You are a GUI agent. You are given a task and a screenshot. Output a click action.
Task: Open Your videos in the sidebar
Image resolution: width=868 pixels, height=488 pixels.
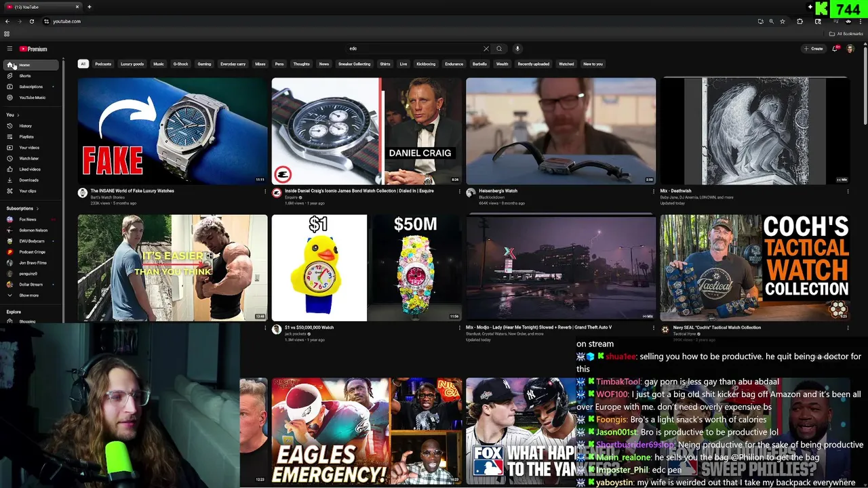(31, 148)
